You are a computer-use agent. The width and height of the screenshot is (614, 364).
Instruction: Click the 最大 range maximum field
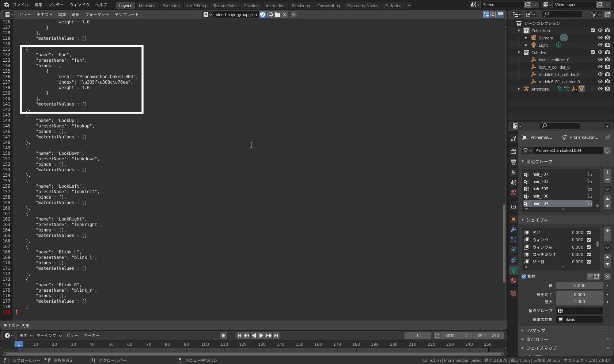tap(580, 302)
